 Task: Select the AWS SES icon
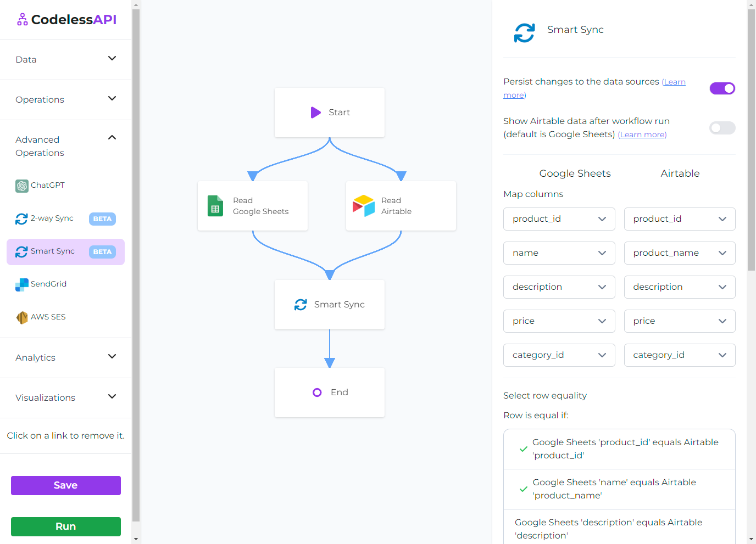pyautogui.click(x=22, y=318)
